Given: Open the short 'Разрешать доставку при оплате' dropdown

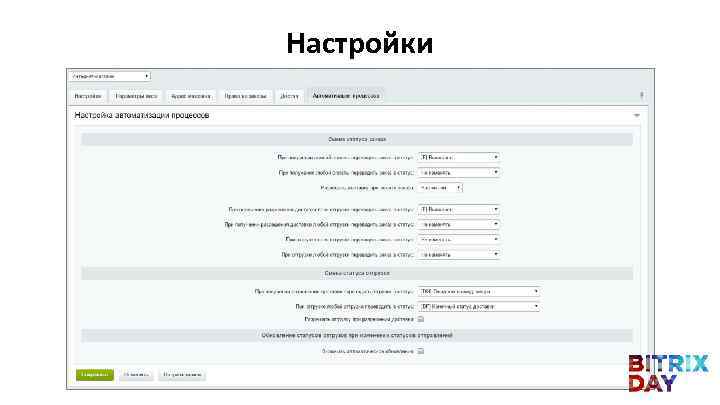Looking at the screenshot, I should point(440,188).
